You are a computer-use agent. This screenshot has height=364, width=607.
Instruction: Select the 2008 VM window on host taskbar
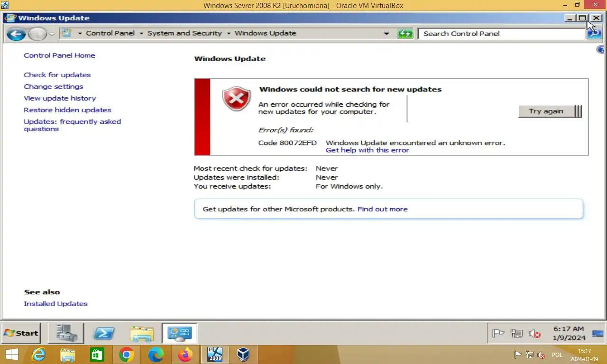(215, 355)
